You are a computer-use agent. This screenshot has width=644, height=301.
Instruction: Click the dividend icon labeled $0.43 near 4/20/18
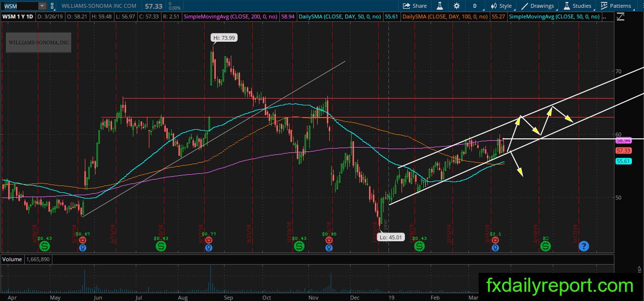pyautogui.click(x=45, y=247)
